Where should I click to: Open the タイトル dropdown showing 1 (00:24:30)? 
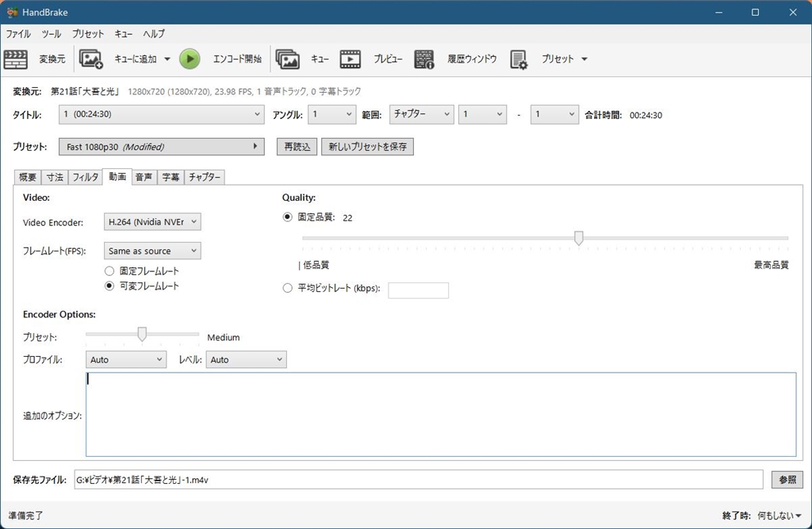[162, 114]
